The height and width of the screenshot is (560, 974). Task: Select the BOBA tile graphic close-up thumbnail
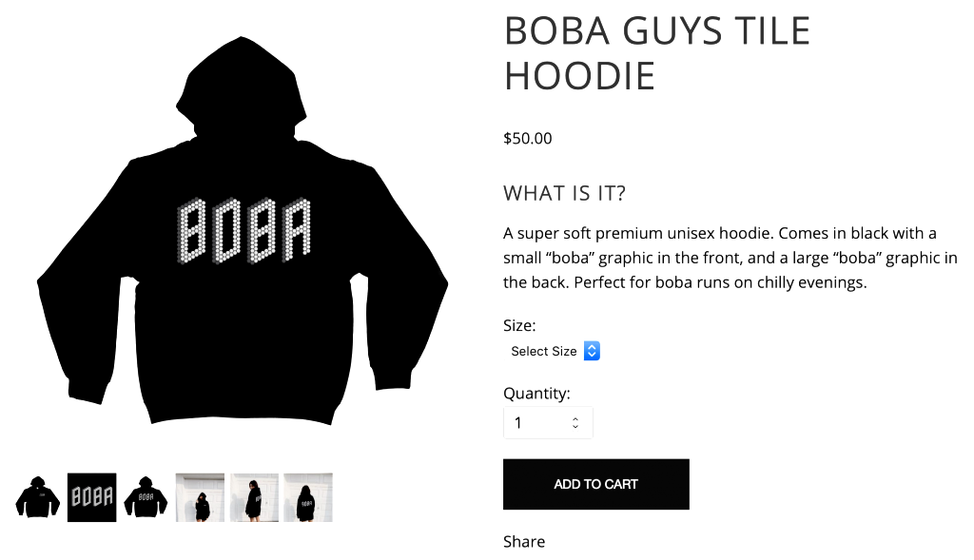click(x=92, y=497)
